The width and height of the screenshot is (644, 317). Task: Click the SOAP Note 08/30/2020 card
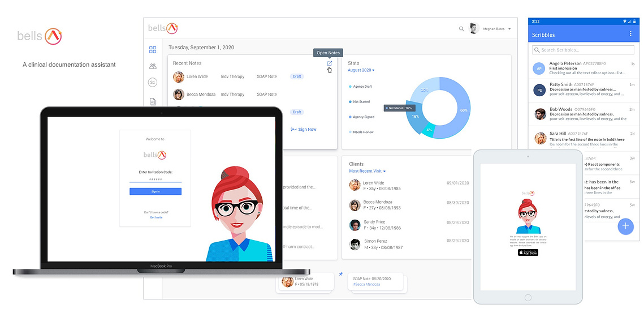[377, 282]
